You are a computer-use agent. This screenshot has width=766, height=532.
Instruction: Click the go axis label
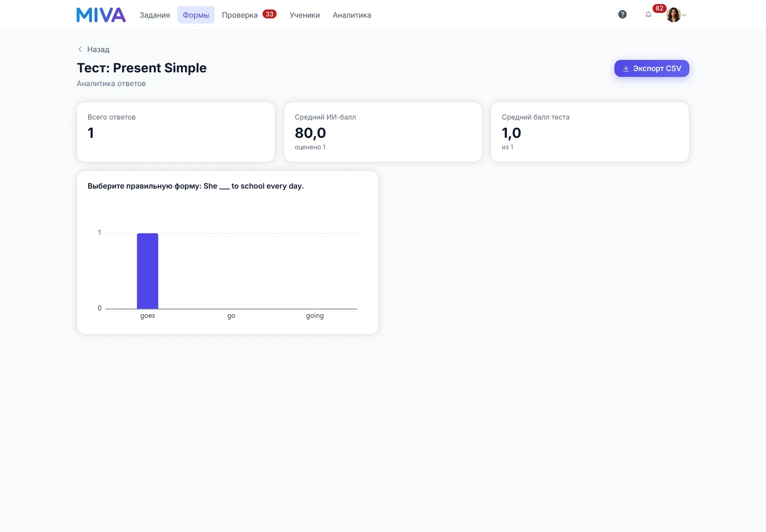click(x=231, y=316)
